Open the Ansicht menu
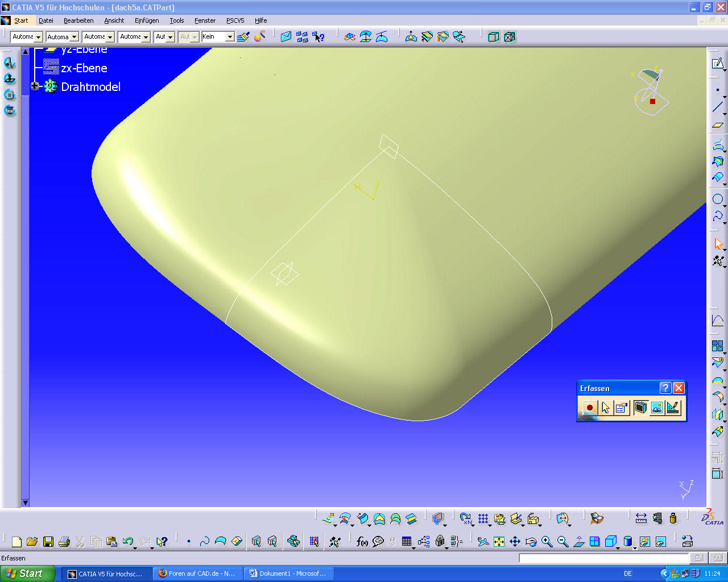This screenshot has width=728, height=582. coord(114,20)
